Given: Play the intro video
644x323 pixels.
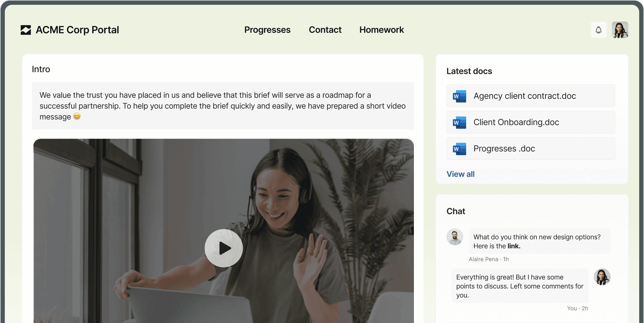Looking at the screenshot, I should 223,248.
